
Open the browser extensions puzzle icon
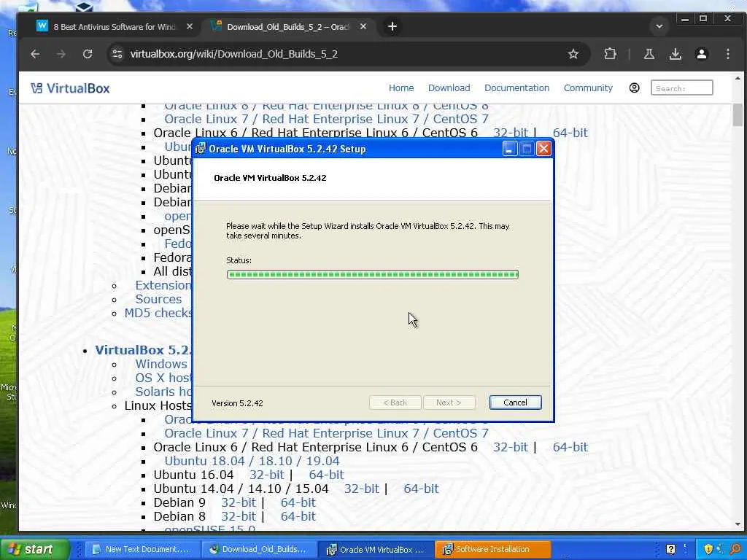point(610,54)
